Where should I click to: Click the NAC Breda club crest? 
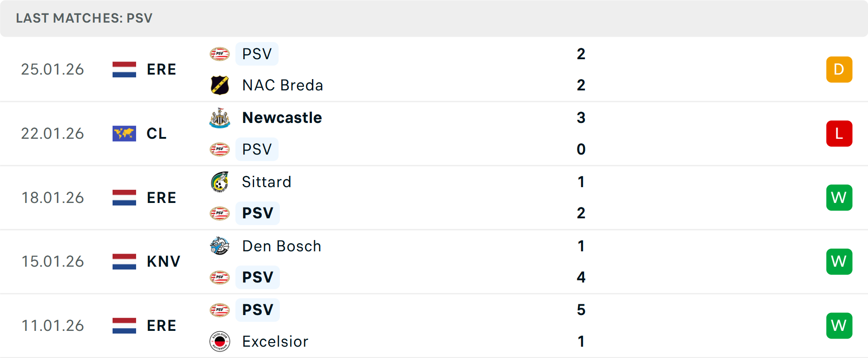[220, 85]
